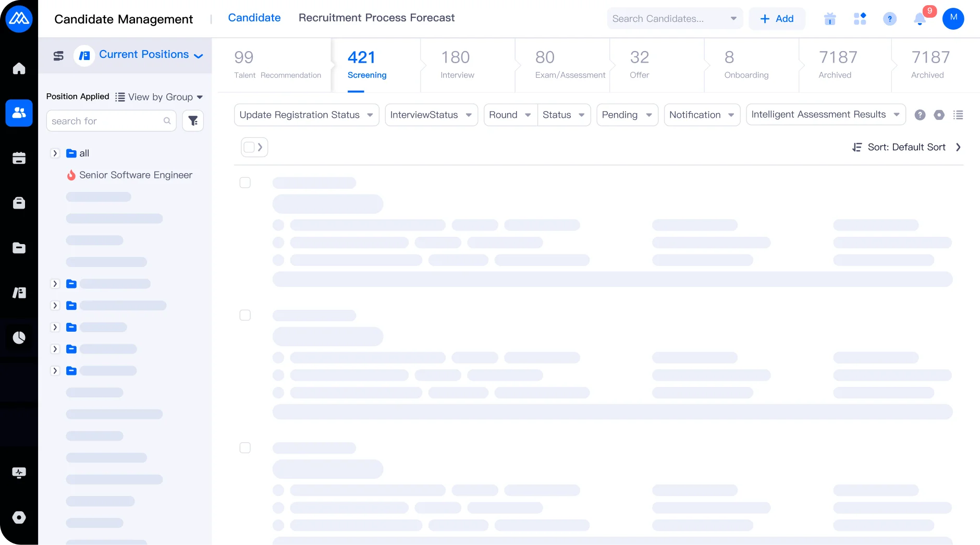
Task: Expand the Intelligent Assessment Results dropdown
Action: click(x=825, y=115)
